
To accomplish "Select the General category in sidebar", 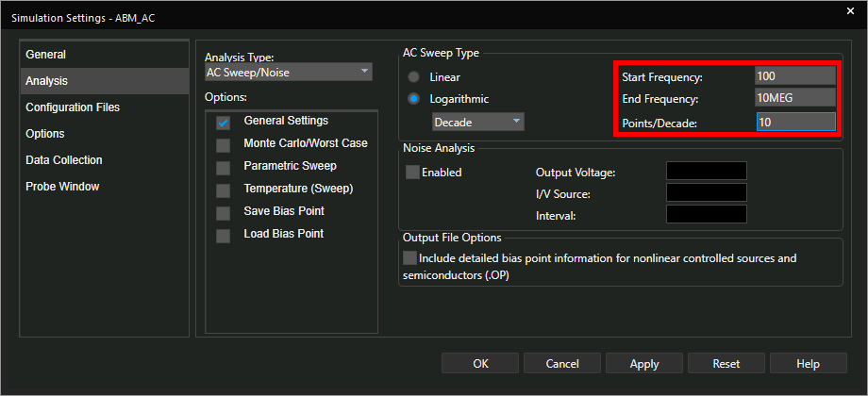I will pyautogui.click(x=104, y=55).
